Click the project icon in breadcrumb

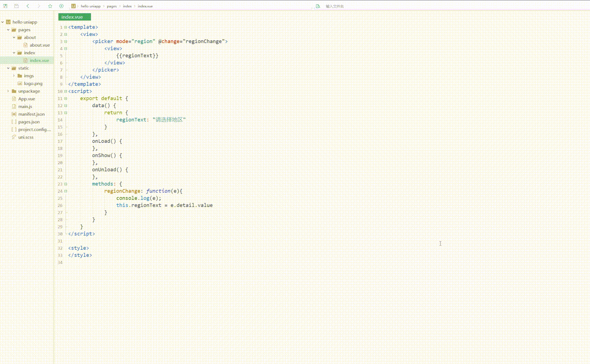tap(73, 6)
